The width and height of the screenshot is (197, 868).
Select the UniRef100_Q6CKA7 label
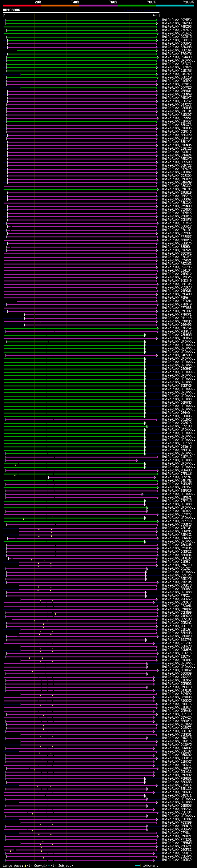point(177,199)
